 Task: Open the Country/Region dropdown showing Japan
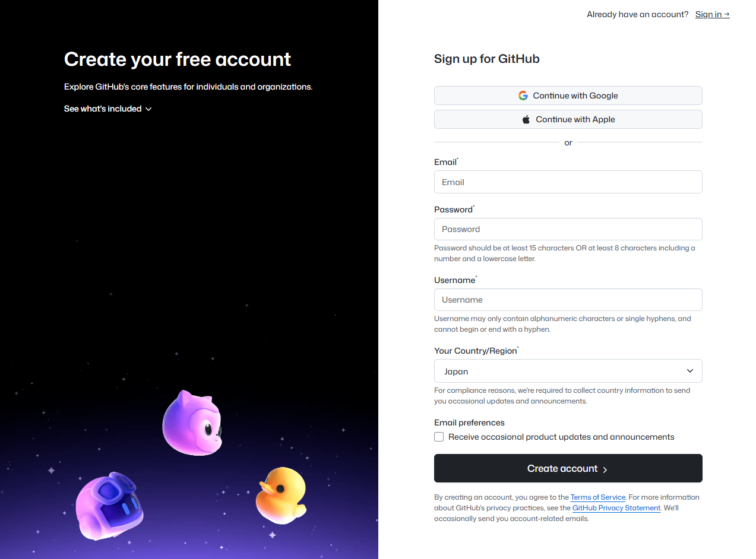tap(568, 371)
